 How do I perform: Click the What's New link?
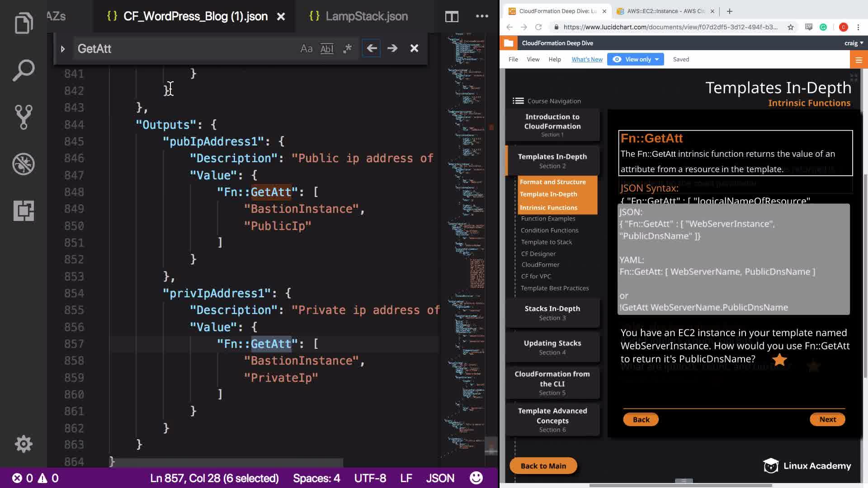(x=587, y=59)
